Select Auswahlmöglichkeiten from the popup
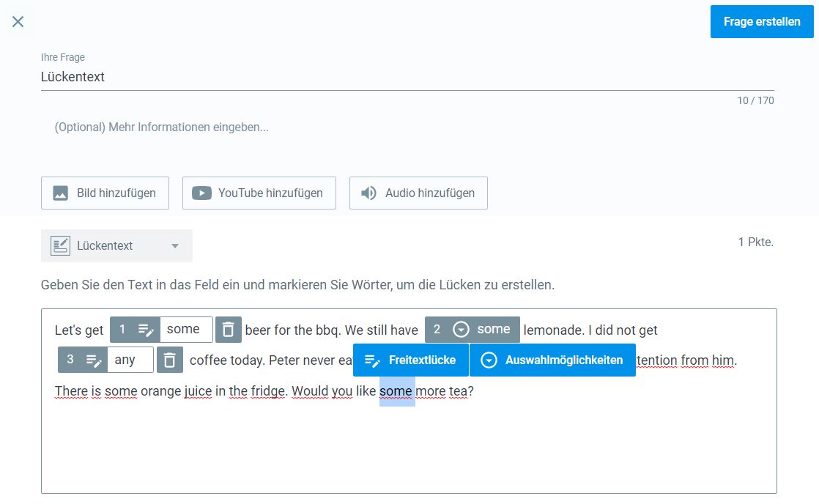The image size is (819, 504). (x=552, y=360)
